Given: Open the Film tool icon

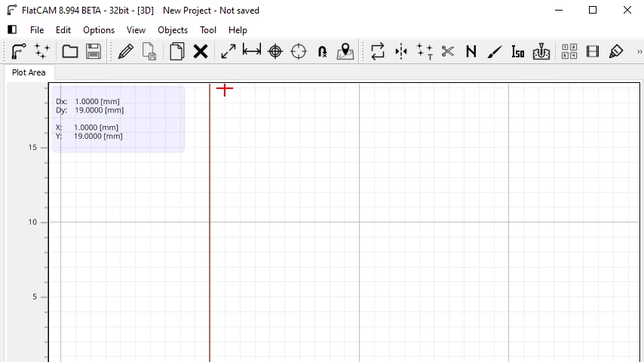Looking at the screenshot, I should (593, 51).
